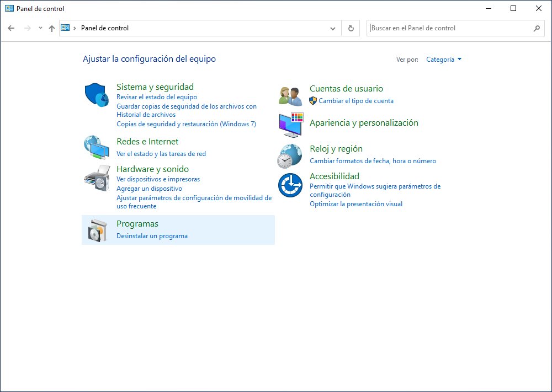The height and width of the screenshot is (392, 552).
Task: Click the Panel de control address bar icon
Action: (65, 28)
